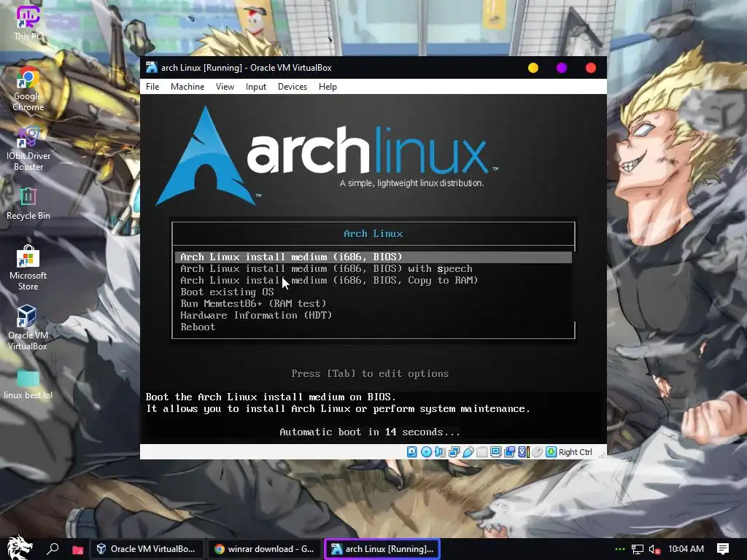Click the dragon Start button in taskbar
The image size is (747, 560).
[19, 548]
